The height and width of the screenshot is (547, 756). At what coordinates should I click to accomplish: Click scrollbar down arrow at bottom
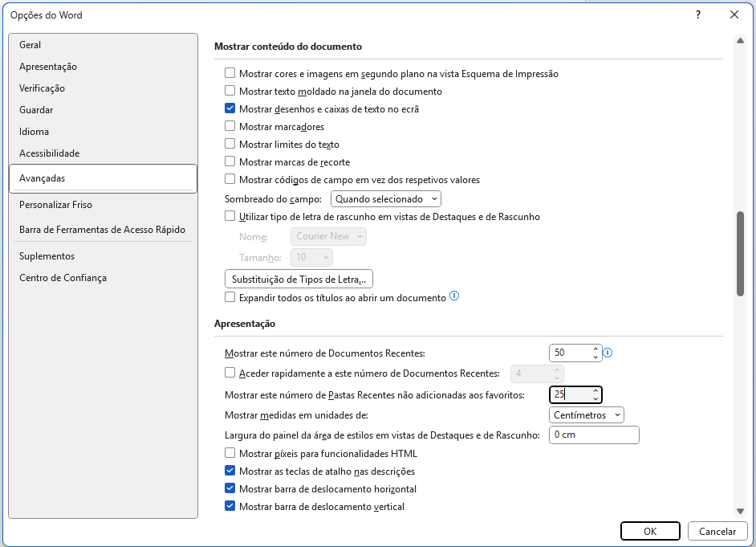pyautogui.click(x=739, y=511)
